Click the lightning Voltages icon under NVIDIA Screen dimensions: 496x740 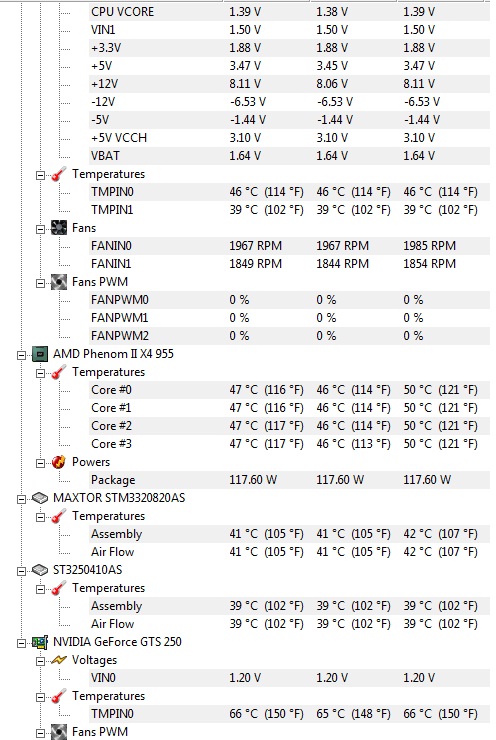(x=59, y=660)
